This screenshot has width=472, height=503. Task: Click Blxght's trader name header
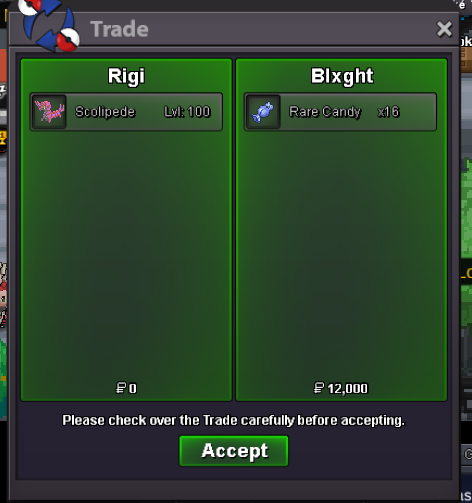tap(342, 76)
